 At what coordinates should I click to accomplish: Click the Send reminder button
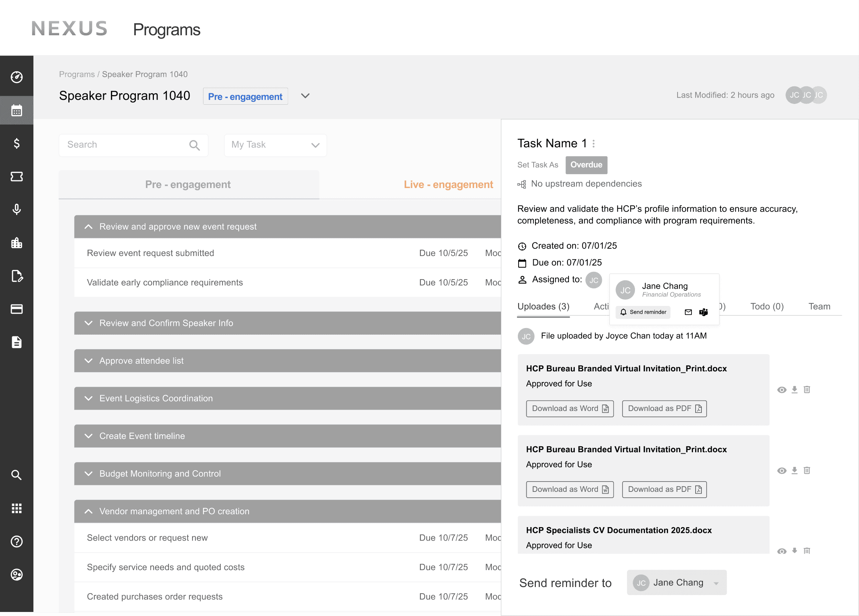(643, 312)
